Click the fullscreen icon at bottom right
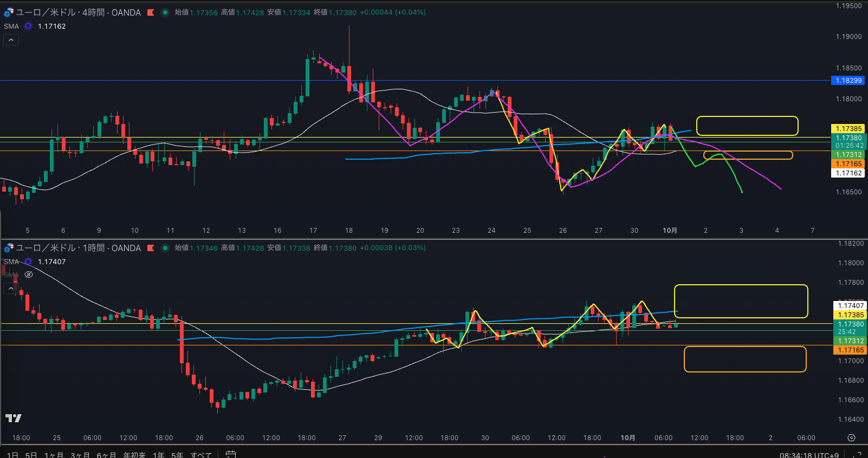Viewport: 868px width, 458px height. click(857, 455)
